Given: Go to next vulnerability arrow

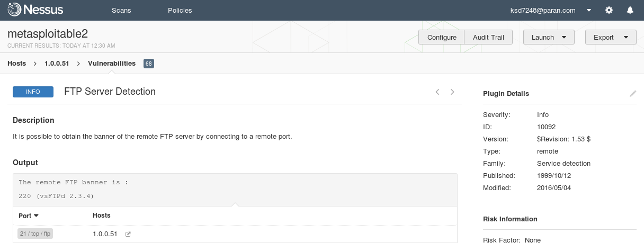Looking at the screenshot, I should coord(452,92).
